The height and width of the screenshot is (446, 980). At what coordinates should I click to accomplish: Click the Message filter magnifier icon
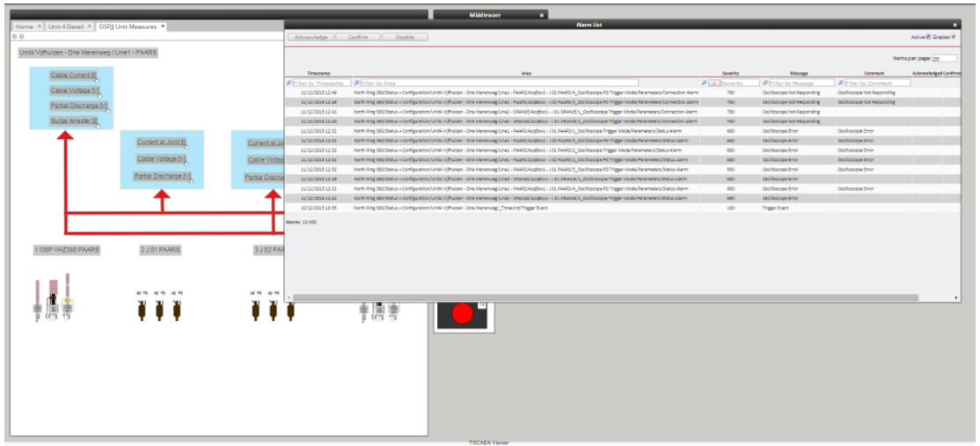click(x=765, y=83)
